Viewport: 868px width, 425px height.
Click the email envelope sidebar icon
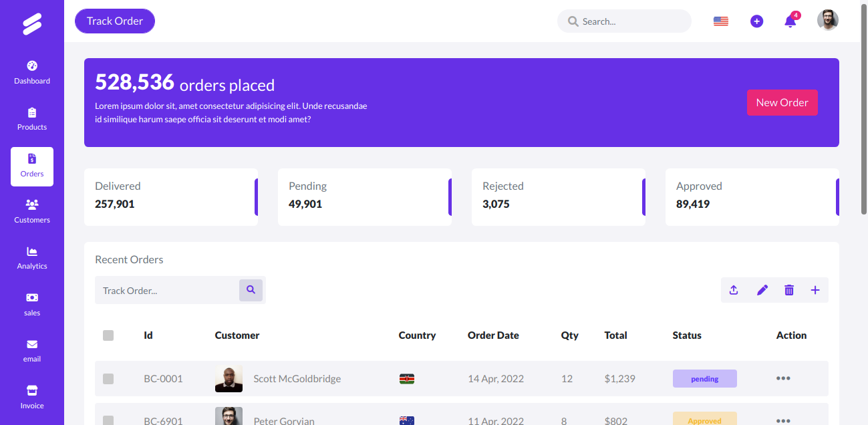pos(32,344)
